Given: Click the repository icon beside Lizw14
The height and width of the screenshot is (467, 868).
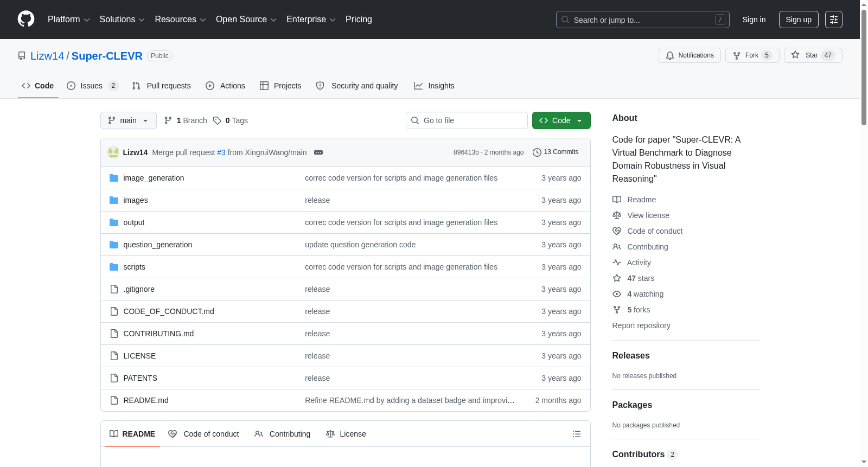Looking at the screenshot, I should pyautogui.click(x=22, y=56).
